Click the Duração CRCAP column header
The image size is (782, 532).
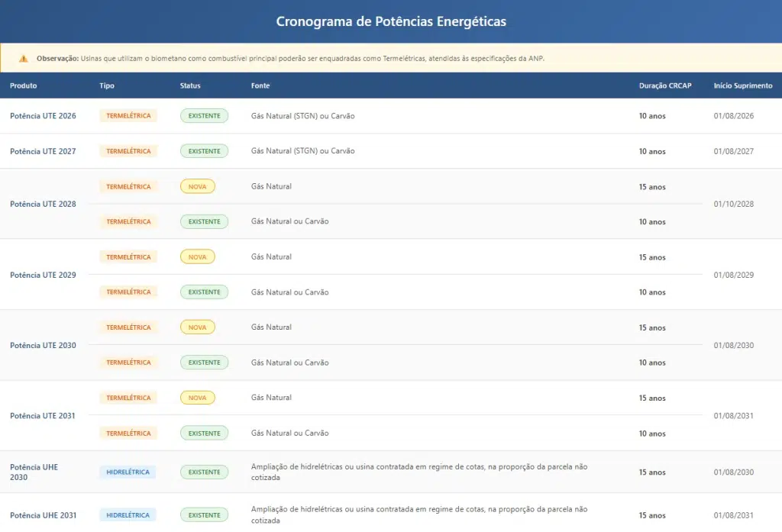point(664,85)
